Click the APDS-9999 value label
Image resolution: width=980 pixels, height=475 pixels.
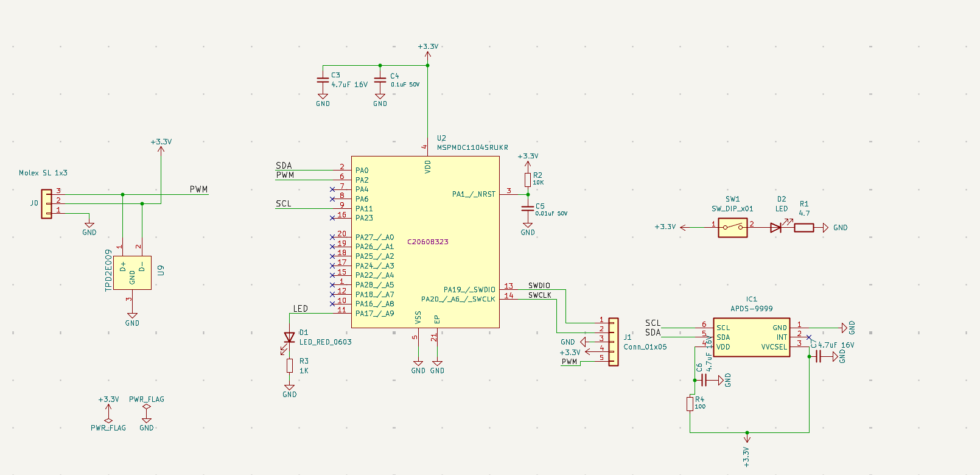pos(752,309)
